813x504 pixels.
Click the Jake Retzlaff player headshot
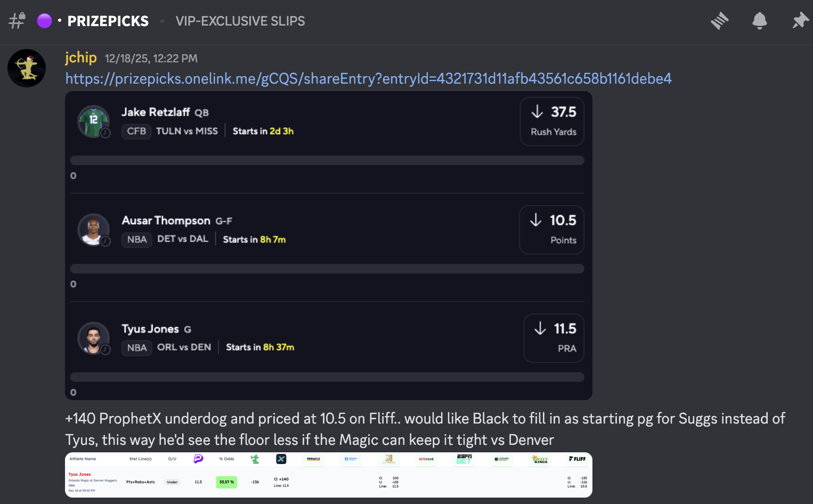[x=94, y=121]
